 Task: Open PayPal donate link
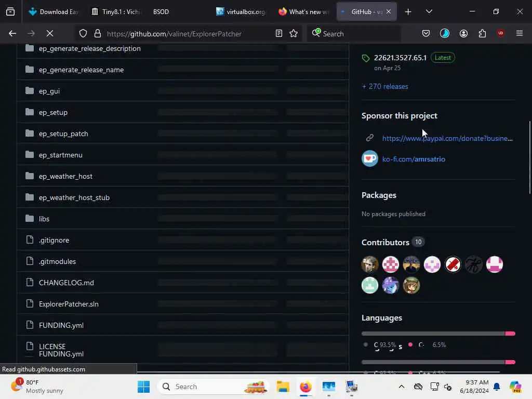click(447, 138)
